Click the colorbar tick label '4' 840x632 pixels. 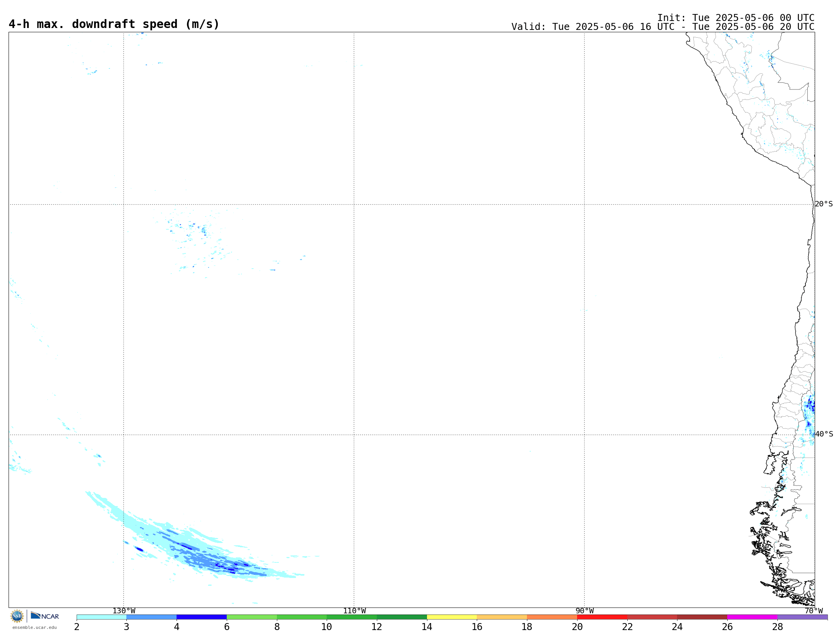point(177,627)
